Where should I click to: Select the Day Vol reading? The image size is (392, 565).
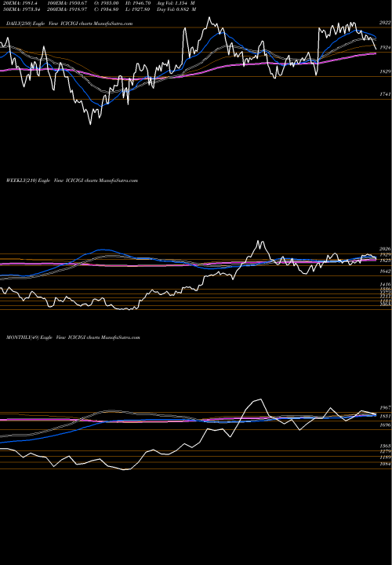click(176, 9)
